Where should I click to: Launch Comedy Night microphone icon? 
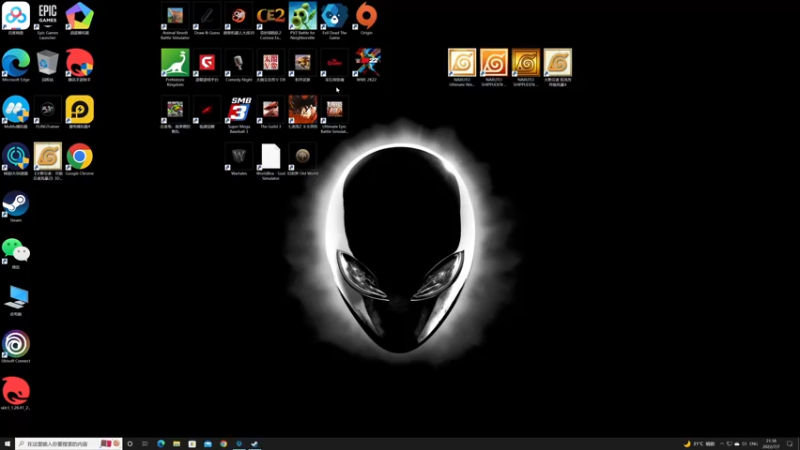[x=239, y=65]
